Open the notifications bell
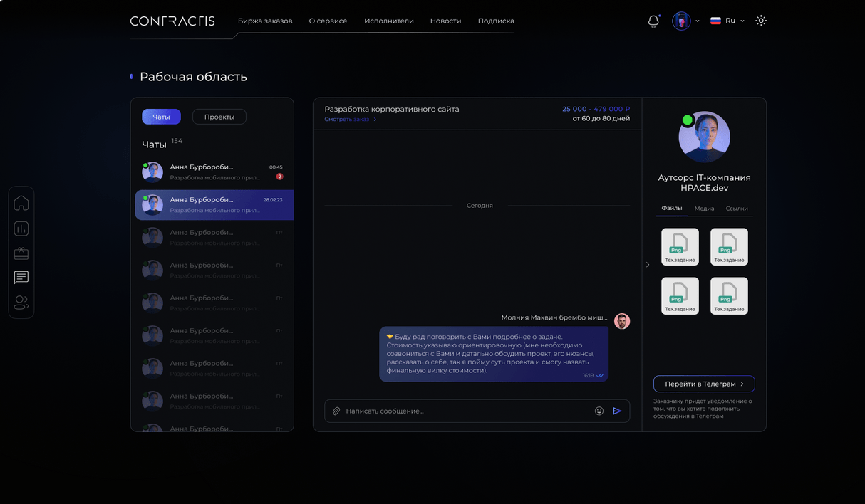This screenshot has height=504, width=865. pyautogui.click(x=653, y=21)
